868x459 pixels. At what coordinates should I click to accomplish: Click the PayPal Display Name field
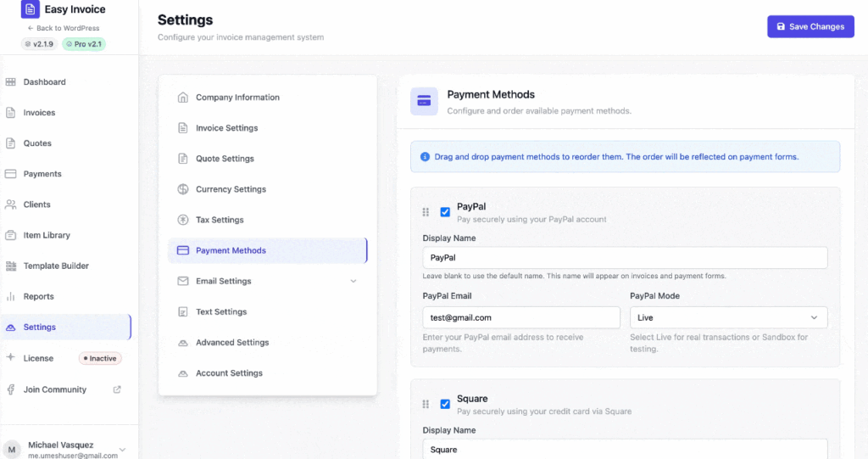point(625,258)
